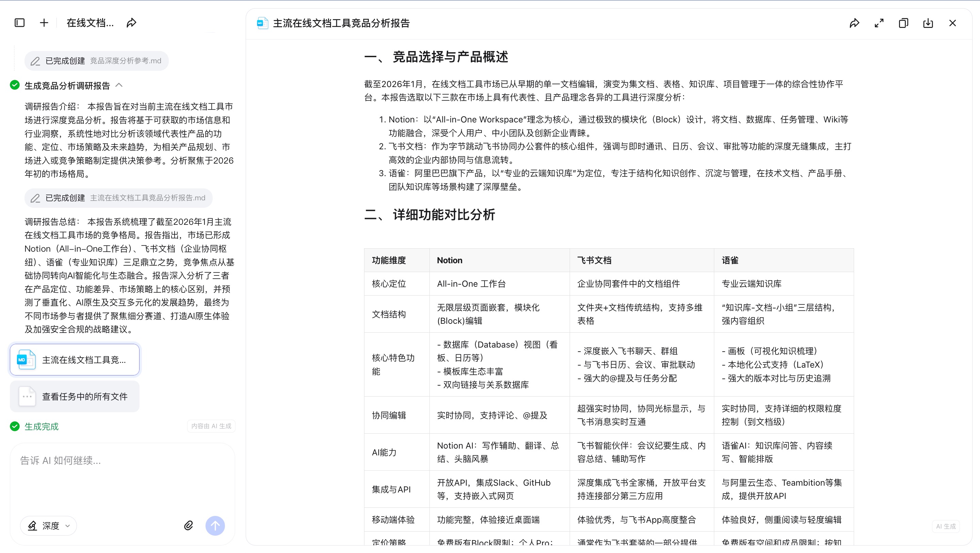Close the report preview panel
980x553 pixels.
click(953, 23)
